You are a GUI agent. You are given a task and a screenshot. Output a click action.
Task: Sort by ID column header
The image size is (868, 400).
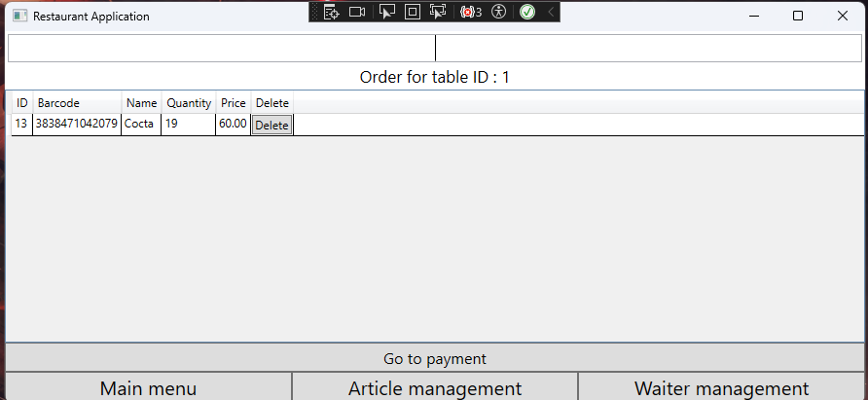(22, 103)
